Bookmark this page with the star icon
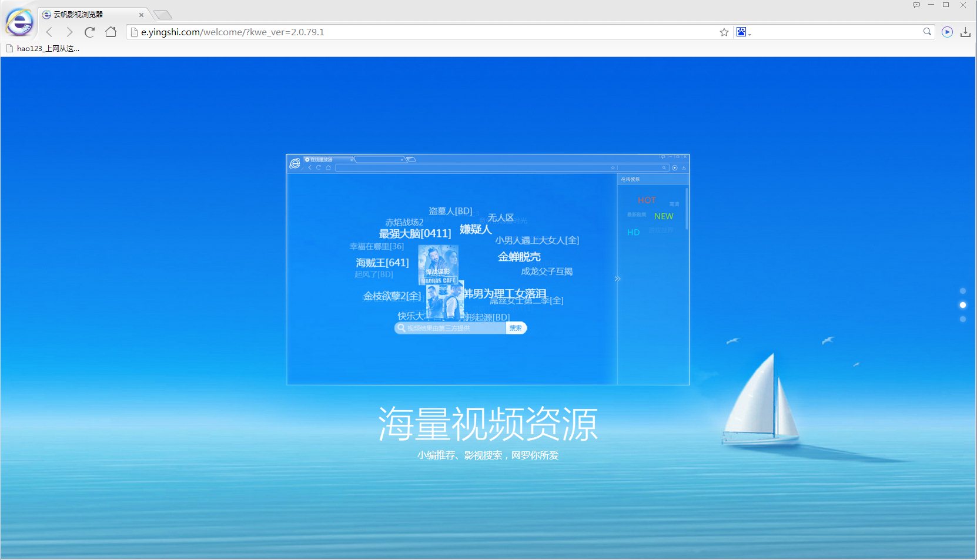Image resolution: width=977 pixels, height=560 pixels. tap(724, 32)
